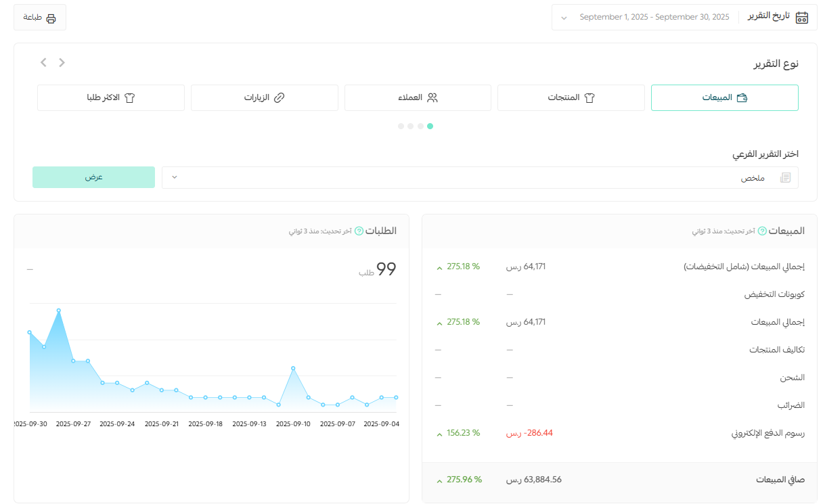Go to previous report types with left chevron

point(43,62)
